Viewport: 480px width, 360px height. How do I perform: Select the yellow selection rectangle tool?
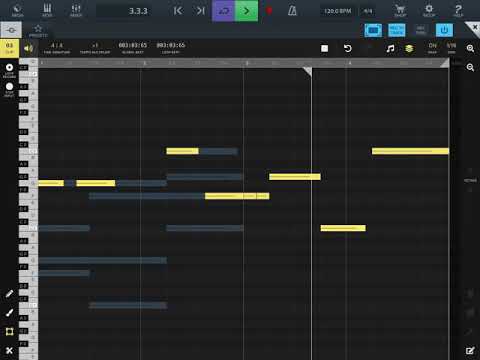(9, 331)
